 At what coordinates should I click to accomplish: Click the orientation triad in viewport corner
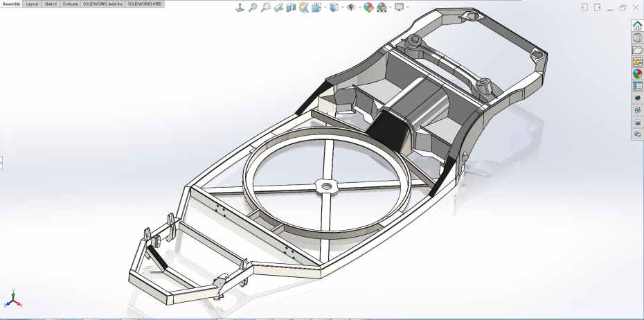pos(12,300)
